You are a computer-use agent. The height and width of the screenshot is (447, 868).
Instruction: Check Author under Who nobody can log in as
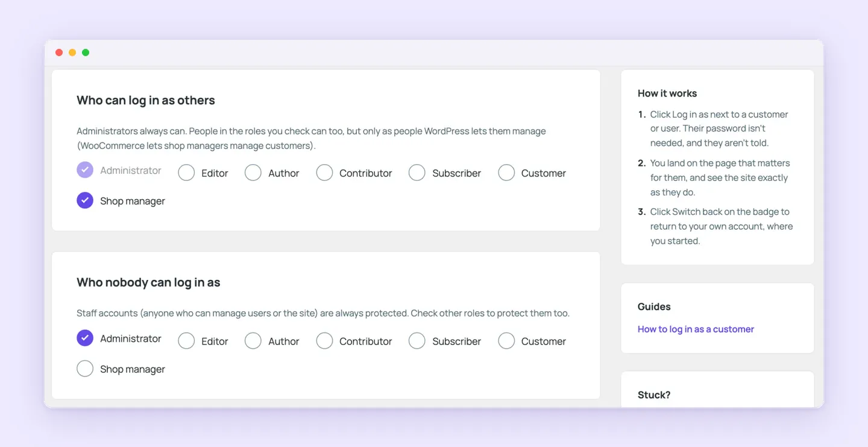pyautogui.click(x=253, y=341)
